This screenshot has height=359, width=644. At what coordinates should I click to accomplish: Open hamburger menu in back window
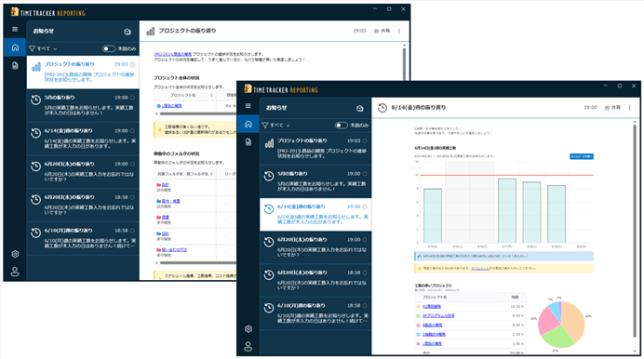(15, 30)
